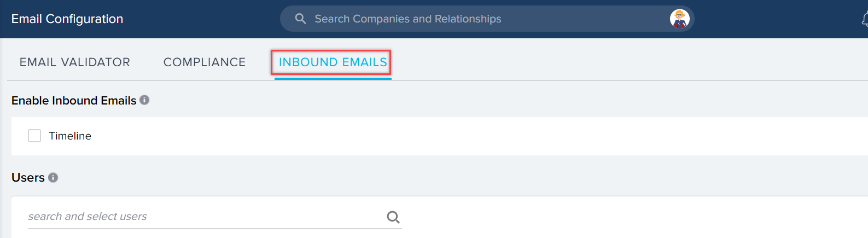Click the Users section heading
Viewport: 868px width, 238px height.
pyautogui.click(x=28, y=177)
